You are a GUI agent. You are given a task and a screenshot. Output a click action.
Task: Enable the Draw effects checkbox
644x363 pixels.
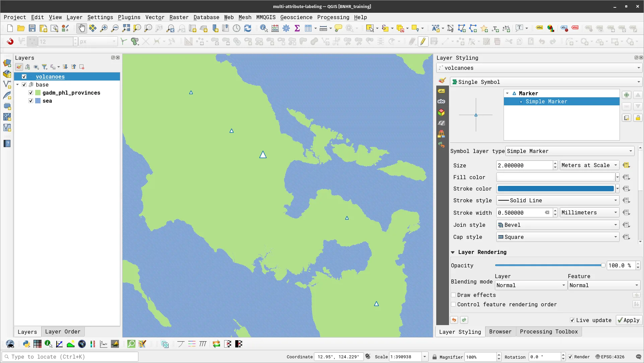[454, 295]
